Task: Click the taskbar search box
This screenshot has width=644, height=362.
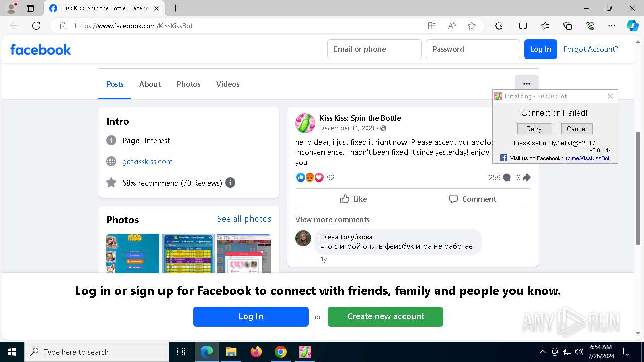Action: pos(97,352)
